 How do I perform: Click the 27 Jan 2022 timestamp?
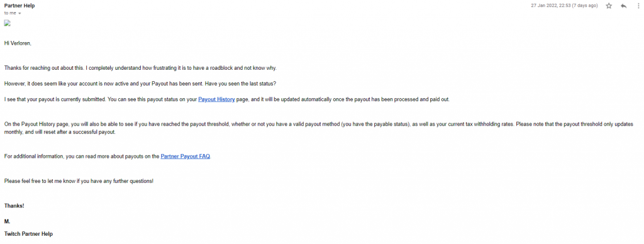coord(564,6)
